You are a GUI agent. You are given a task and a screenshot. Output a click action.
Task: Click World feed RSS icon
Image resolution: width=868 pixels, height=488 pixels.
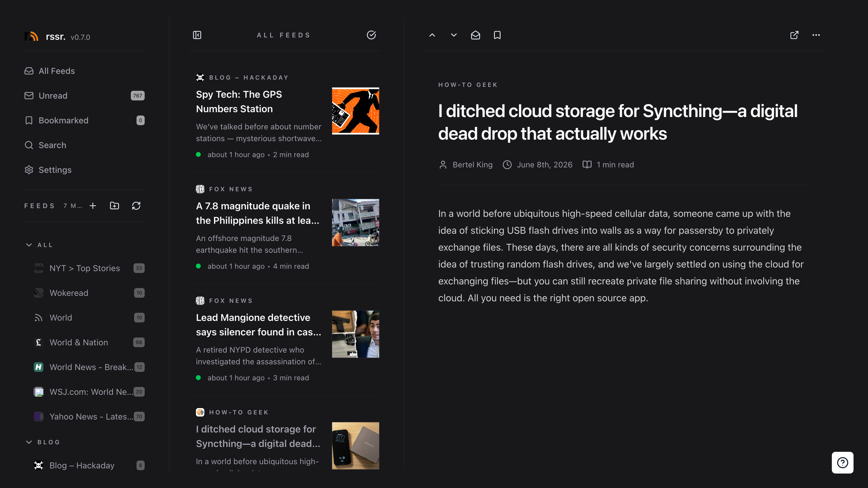38,318
